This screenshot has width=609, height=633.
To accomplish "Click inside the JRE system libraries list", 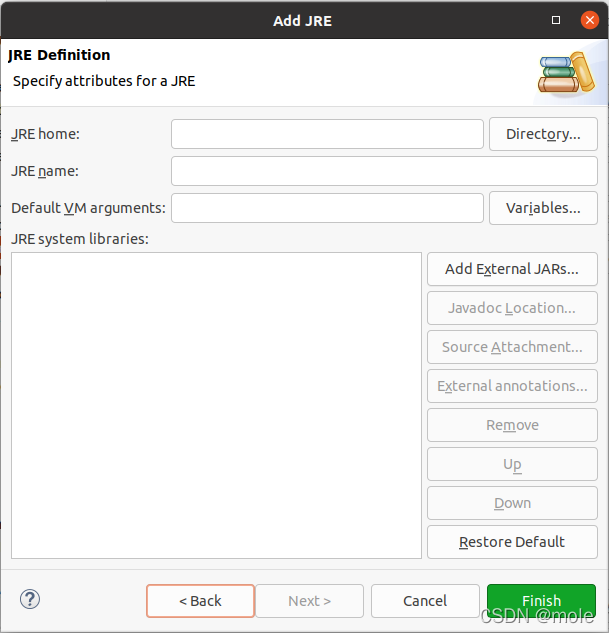I will coord(216,406).
